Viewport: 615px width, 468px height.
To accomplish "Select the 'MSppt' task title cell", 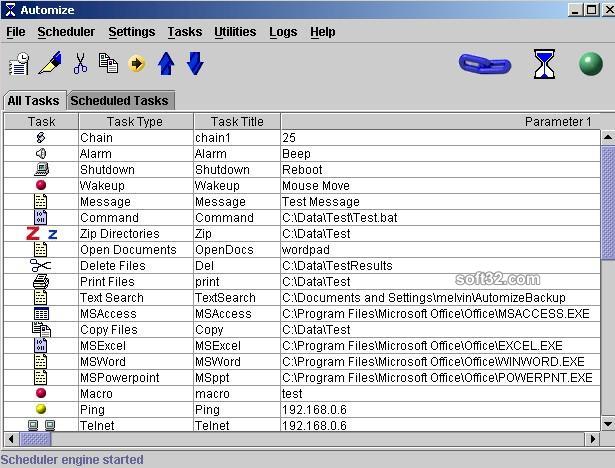I will (237, 378).
